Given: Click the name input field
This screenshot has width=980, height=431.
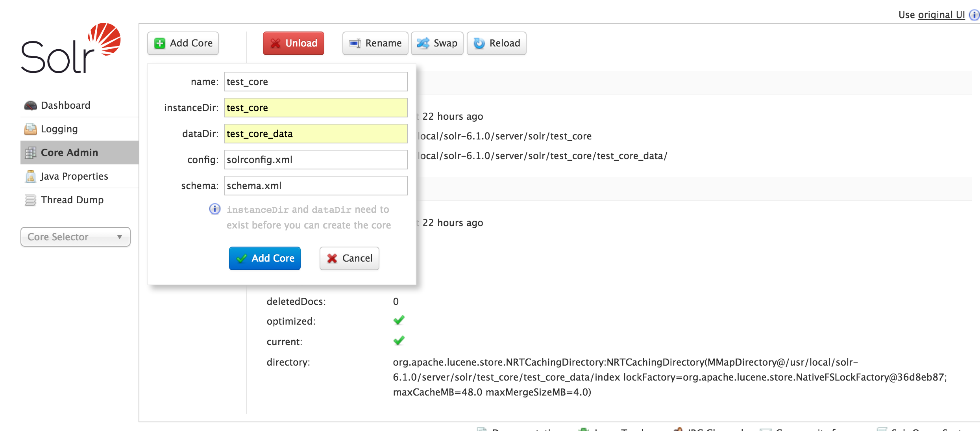Looking at the screenshot, I should pos(316,82).
